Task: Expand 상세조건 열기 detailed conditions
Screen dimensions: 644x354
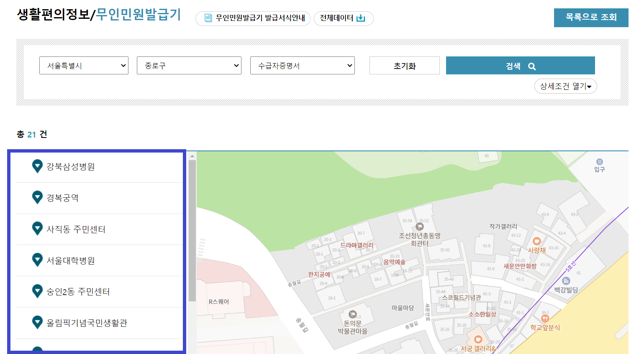Action: pos(565,86)
